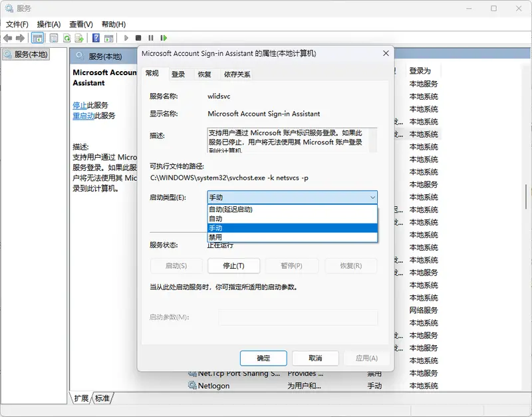
Task: Click the description box scrollbar
Action: [372, 140]
